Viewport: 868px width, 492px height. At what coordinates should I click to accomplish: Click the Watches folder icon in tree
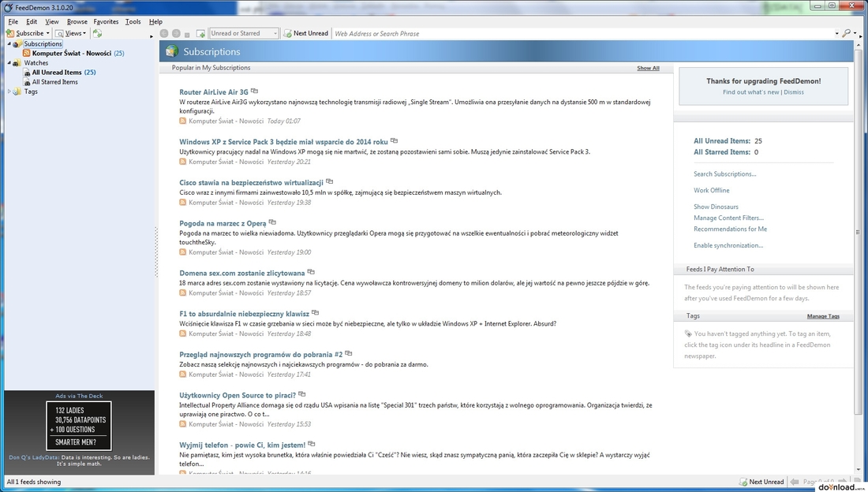pyautogui.click(x=17, y=63)
